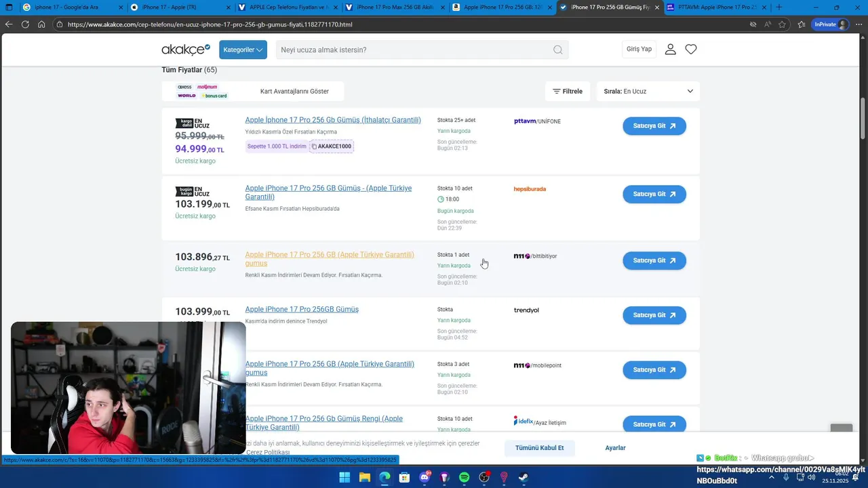The height and width of the screenshot is (488, 868).
Task: Click the pttavm/UNIFONE seller logo
Action: tap(537, 121)
